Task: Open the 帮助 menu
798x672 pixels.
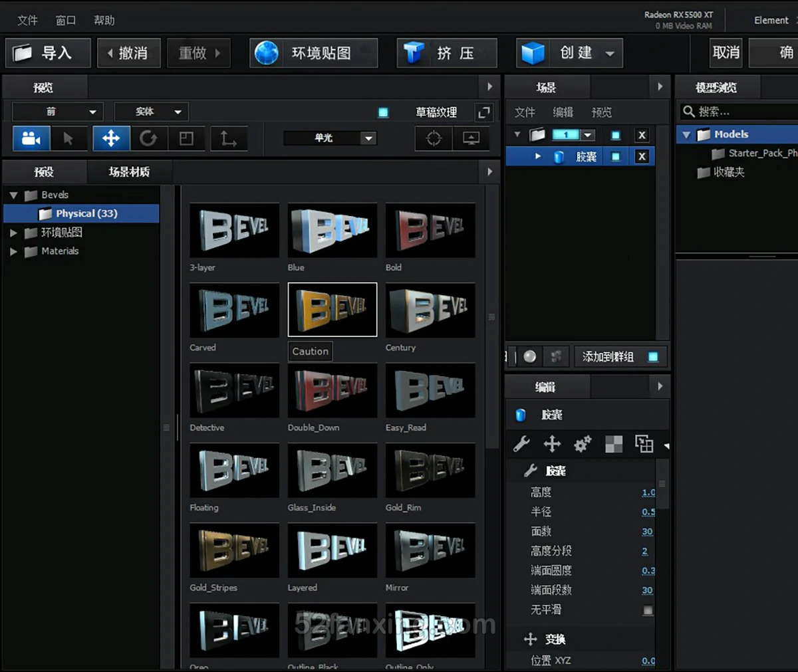Action: click(x=104, y=21)
